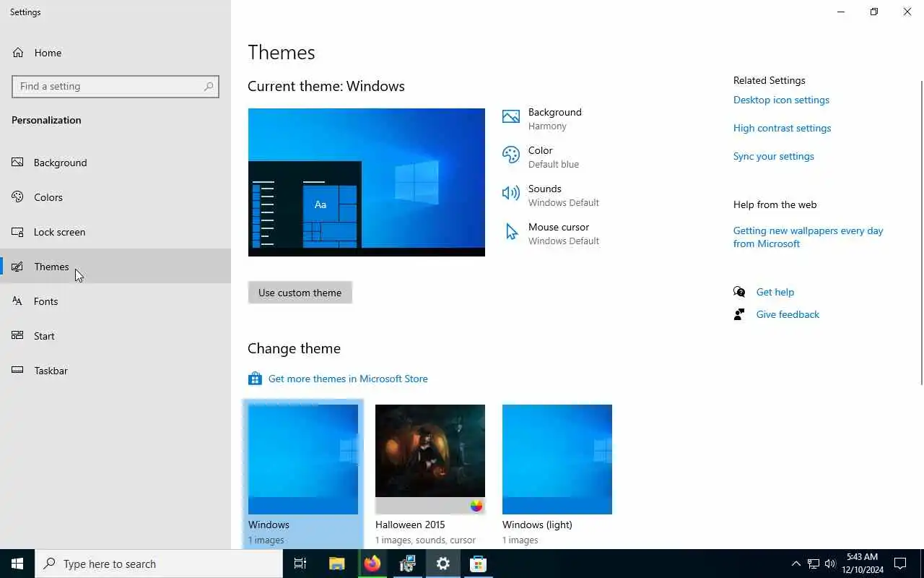The width and height of the screenshot is (924, 578).
Task: Click the Use custom theme button
Action: (x=300, y=293)
